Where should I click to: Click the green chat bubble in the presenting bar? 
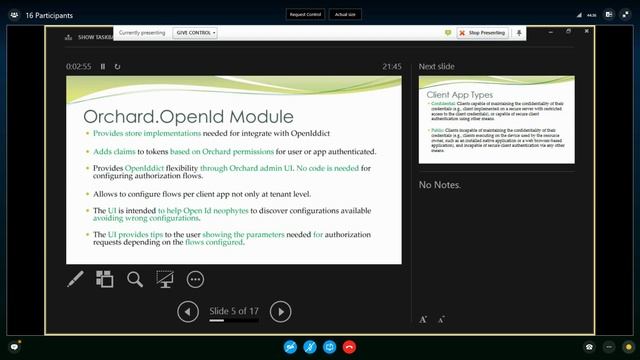coord(448,33)
